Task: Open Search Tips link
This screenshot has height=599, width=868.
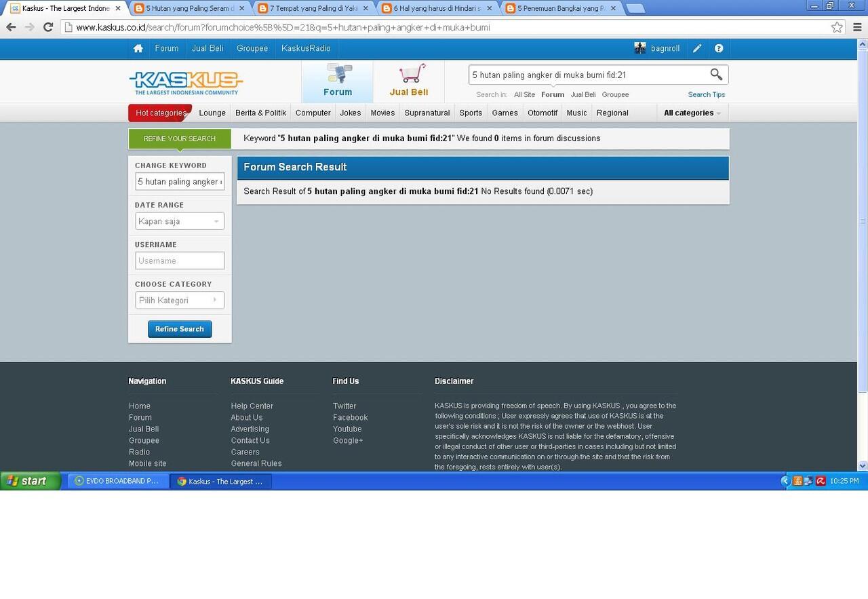Action: coord(707,95)
